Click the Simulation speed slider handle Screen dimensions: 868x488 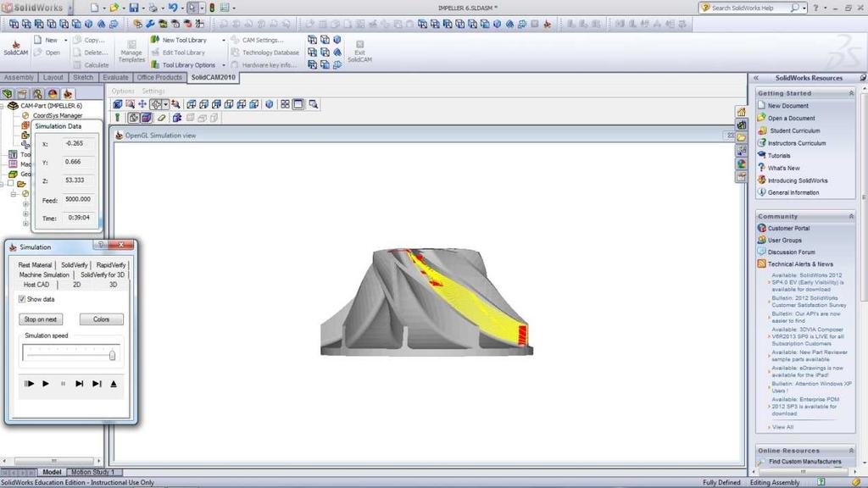[113, 355]
